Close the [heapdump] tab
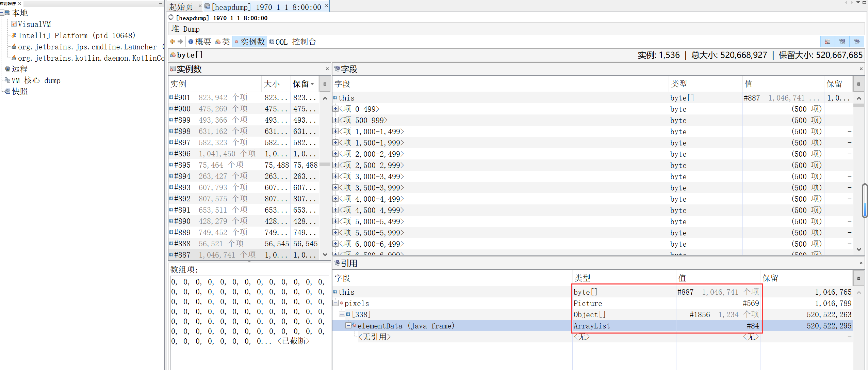The image size is (868, 370). (326, 5)
